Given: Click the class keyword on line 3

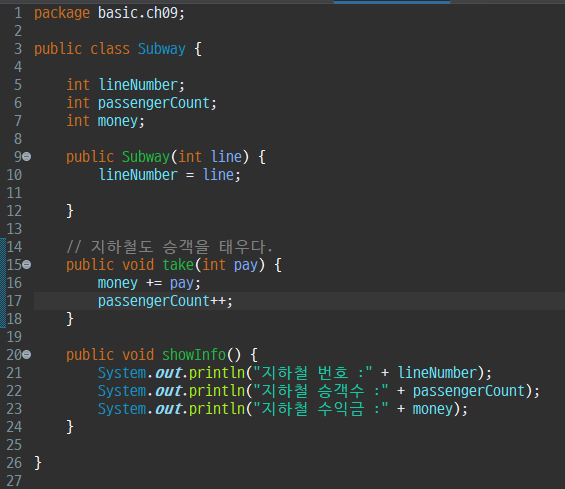Looking at the screenshot, I should [110, 49].
